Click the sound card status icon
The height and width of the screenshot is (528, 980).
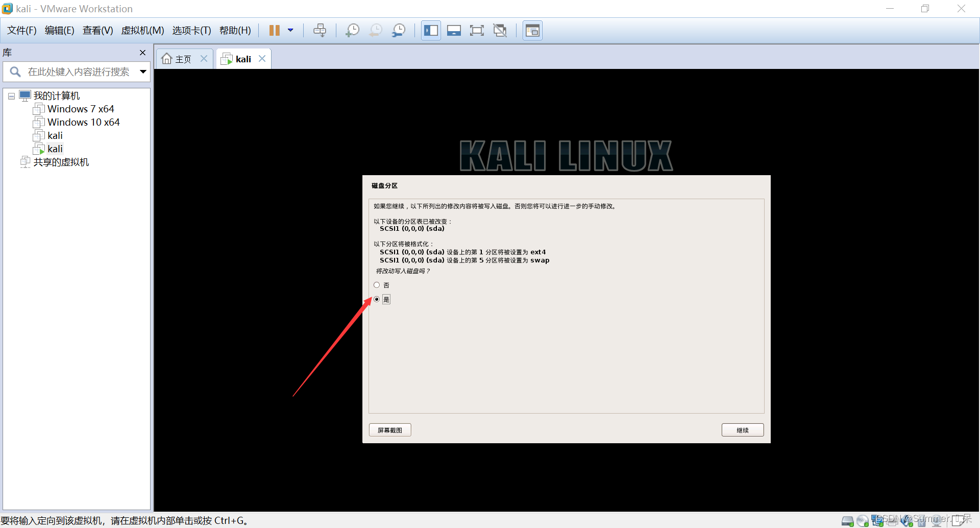907,520
